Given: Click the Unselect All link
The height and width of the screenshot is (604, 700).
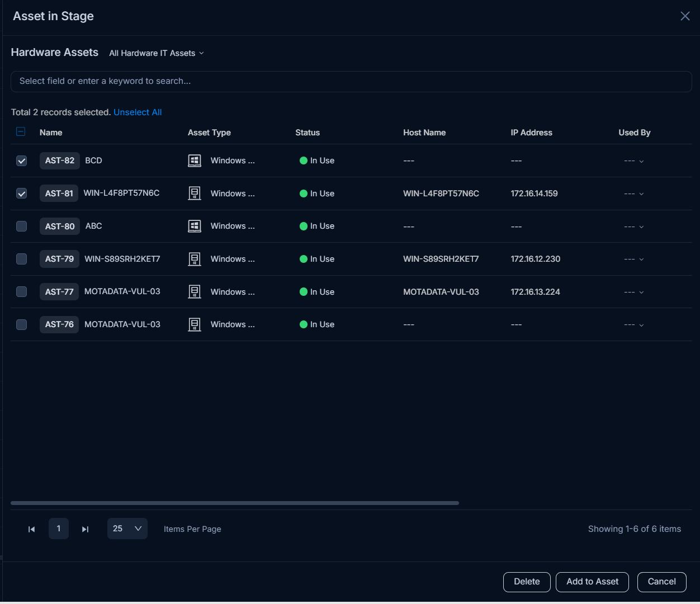Looking at the screenshot, I should pos(138,112).
